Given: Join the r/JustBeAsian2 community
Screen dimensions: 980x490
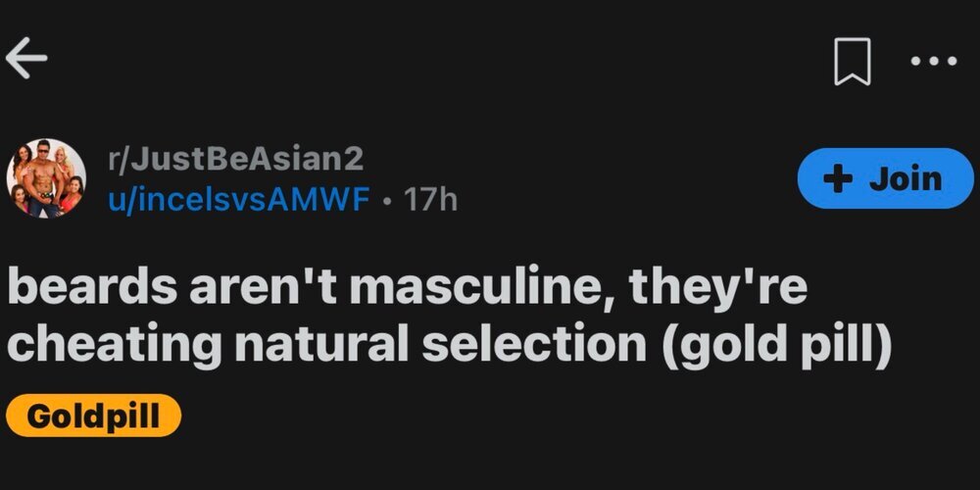Looking at the screenshot, I should [885, 178].
